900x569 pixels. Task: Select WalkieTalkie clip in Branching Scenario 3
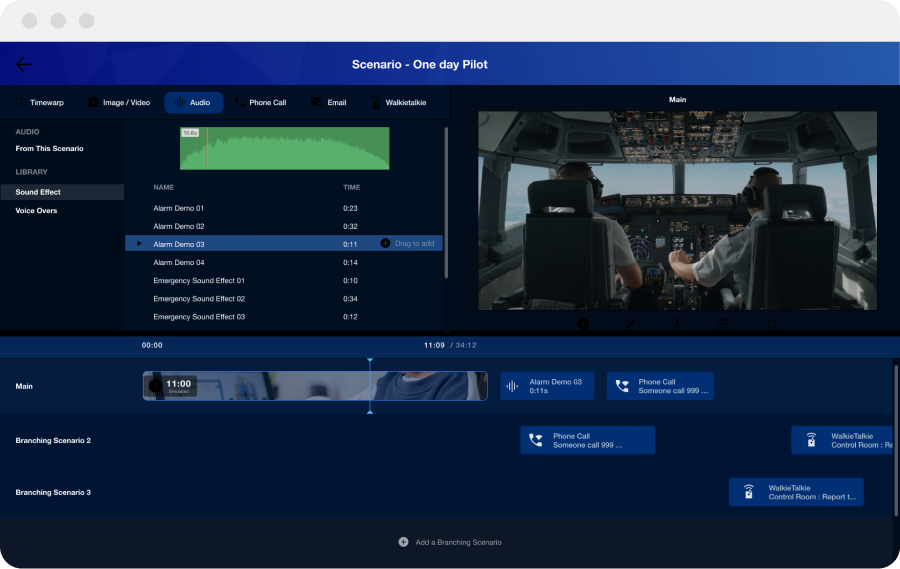796,492
